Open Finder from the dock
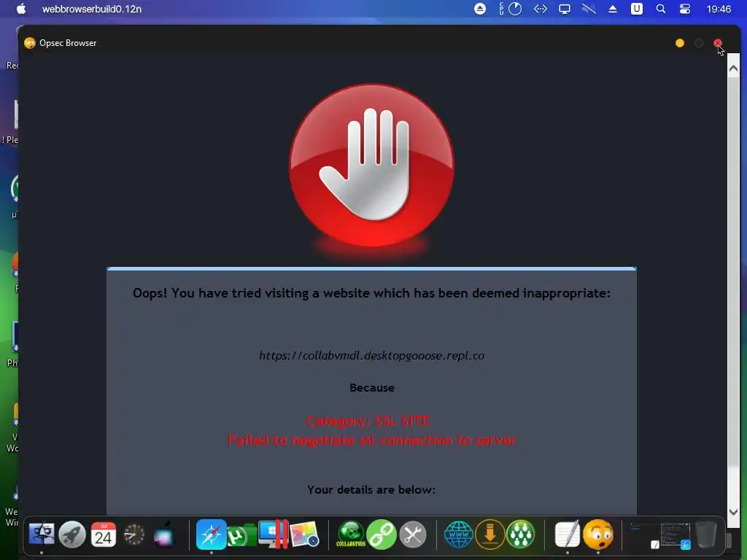 42,534
